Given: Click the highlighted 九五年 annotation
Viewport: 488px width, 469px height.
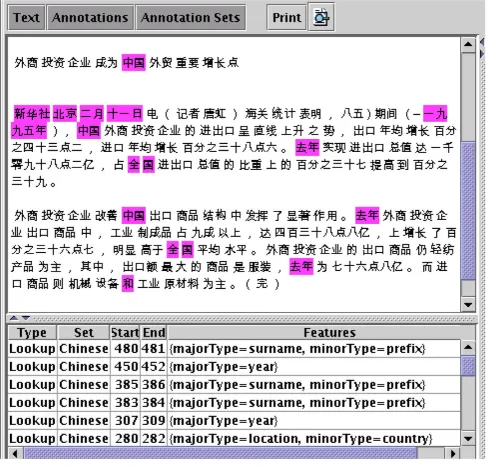Looking at the screenshot, I should coord(29,130).
